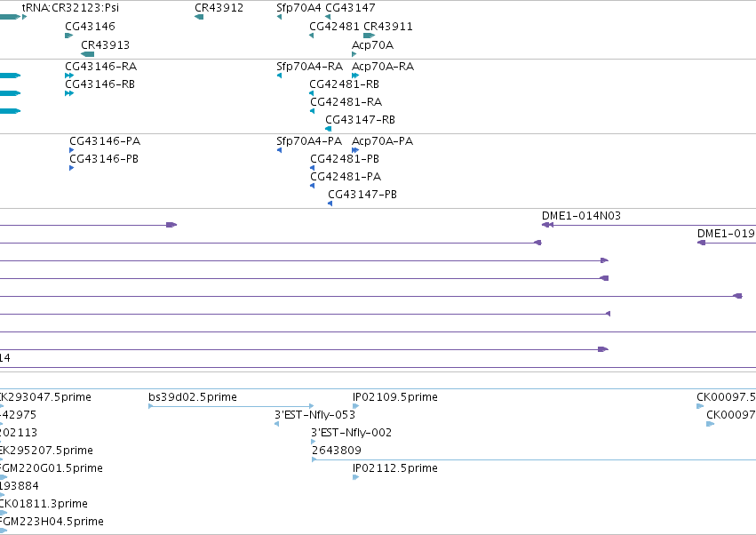Click the Acp70A-RA transcript arrow glyph
This screenshot has width=756, height=535.
(x=355, y=76)
